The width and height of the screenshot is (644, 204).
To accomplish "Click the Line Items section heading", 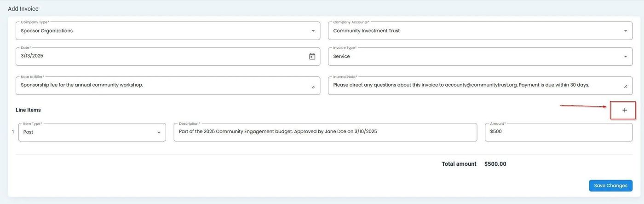I will coord(28,110).
